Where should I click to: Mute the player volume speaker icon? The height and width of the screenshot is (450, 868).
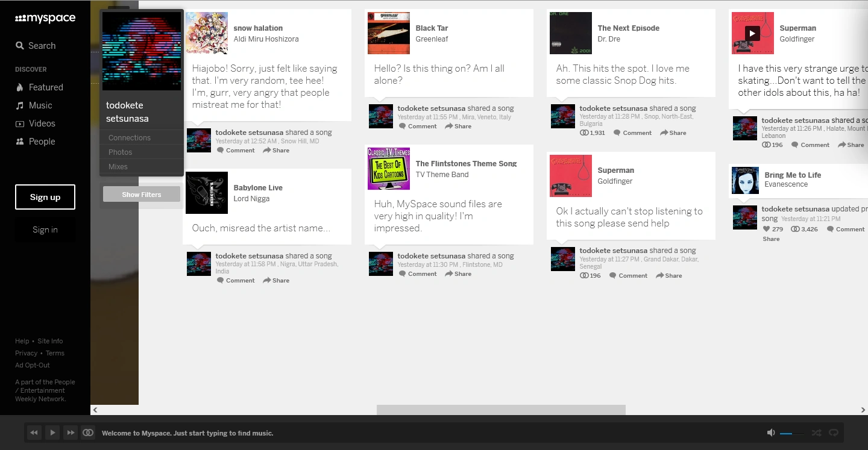pos(770,433)
